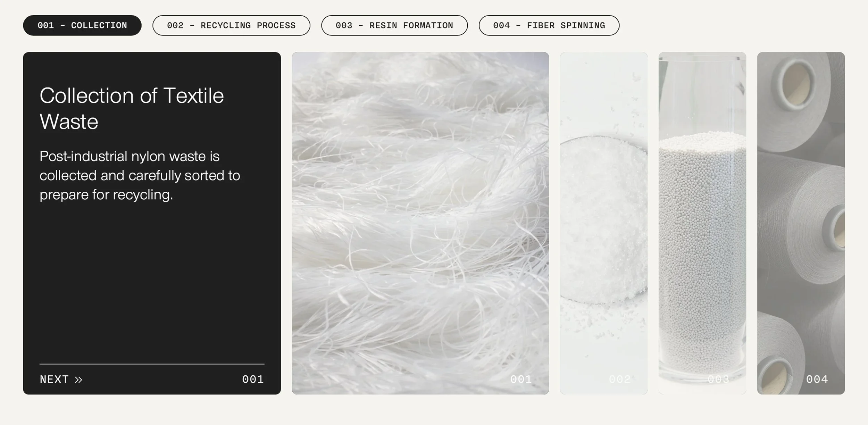The image size is (868, 425).
Task: Click the progress line above NEXT
Action: tap(152, 364)
